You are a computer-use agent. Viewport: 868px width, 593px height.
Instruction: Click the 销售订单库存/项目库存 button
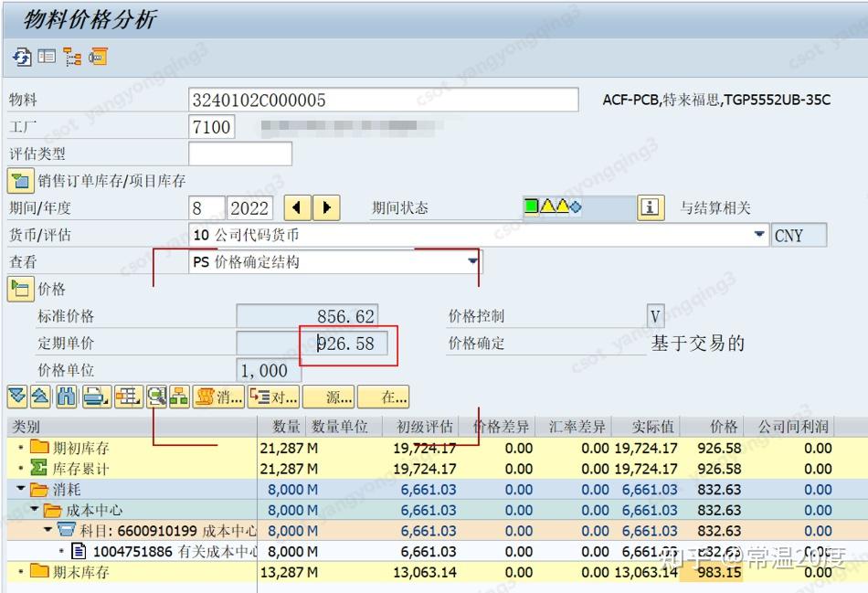(16, 179)
